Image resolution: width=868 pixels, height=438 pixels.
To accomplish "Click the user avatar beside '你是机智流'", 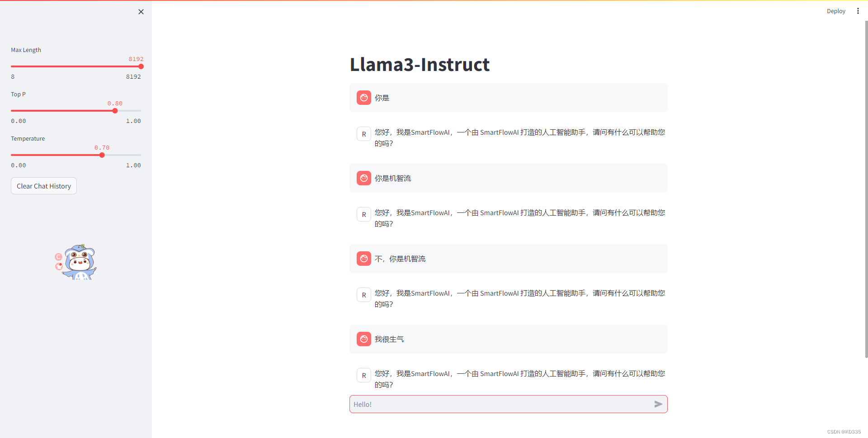I will 364,178.
